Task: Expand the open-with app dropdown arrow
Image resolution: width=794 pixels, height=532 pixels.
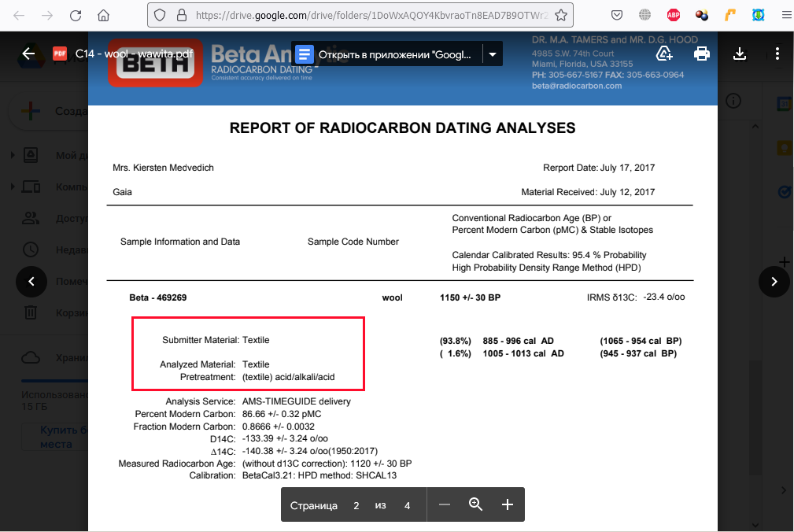Action: pyautogui.click(x=492, y=54)
